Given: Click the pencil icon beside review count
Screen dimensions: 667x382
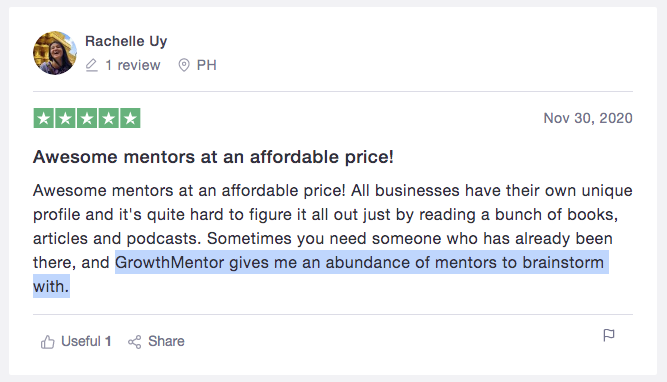Looking at the screenshot, I should coord(91,65).
